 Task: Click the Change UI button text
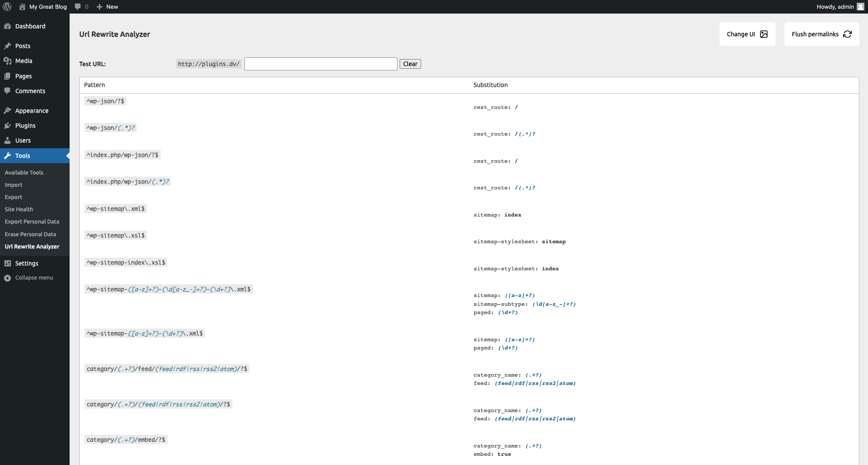coord(741,34)
